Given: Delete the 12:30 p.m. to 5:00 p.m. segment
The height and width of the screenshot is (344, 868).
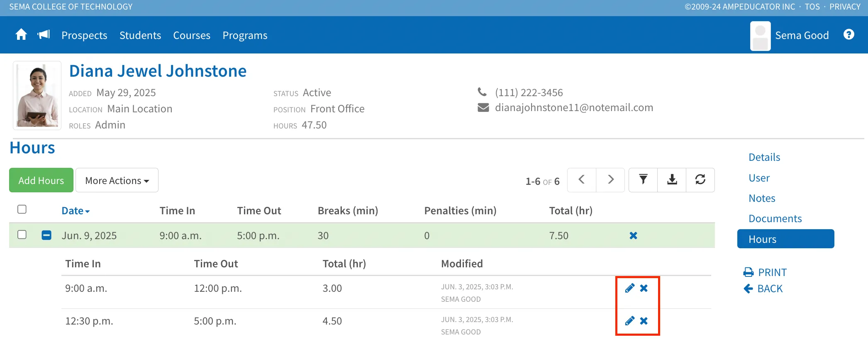Looking at the screenshot, I should 644,321.
